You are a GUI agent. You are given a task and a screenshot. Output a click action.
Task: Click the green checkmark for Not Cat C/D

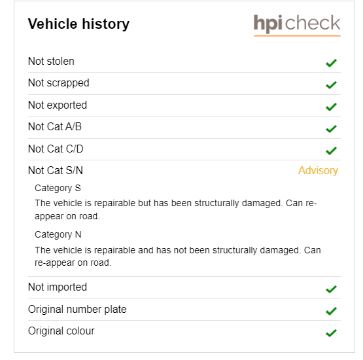pyautogui.click(x=331, y=151)
